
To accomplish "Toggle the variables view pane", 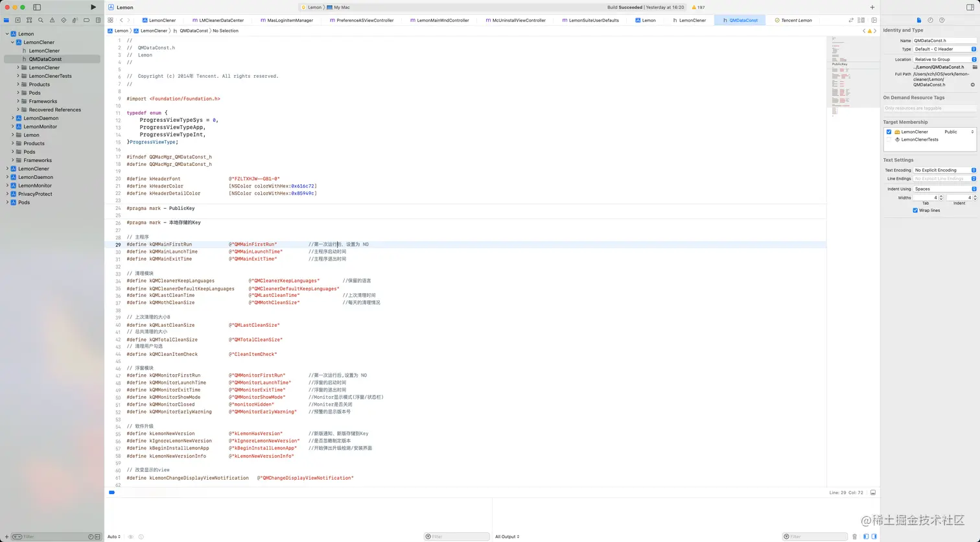I will tap(866, 536).
